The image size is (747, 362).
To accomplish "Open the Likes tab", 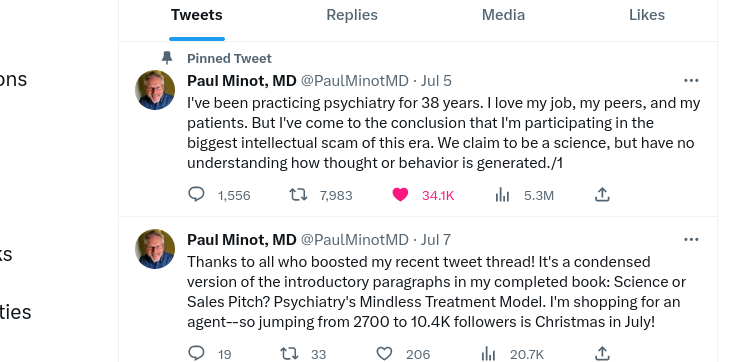I will point(646,15).
